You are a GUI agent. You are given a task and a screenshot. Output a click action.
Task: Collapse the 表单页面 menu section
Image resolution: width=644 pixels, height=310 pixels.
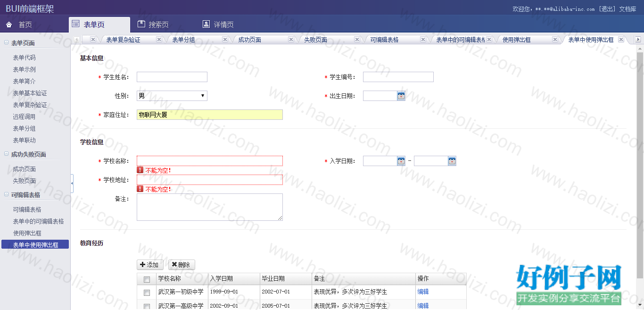coord(6,42)
